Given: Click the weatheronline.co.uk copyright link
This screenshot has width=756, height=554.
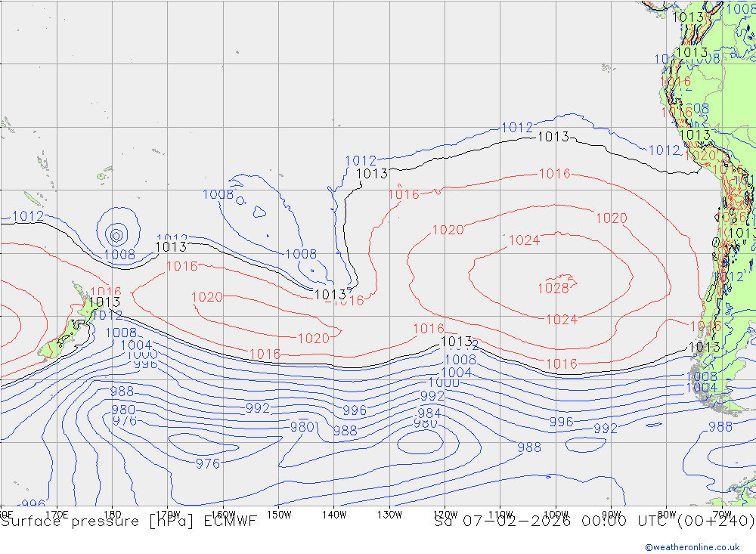Looking at the screenshot, I should [692, 547].
